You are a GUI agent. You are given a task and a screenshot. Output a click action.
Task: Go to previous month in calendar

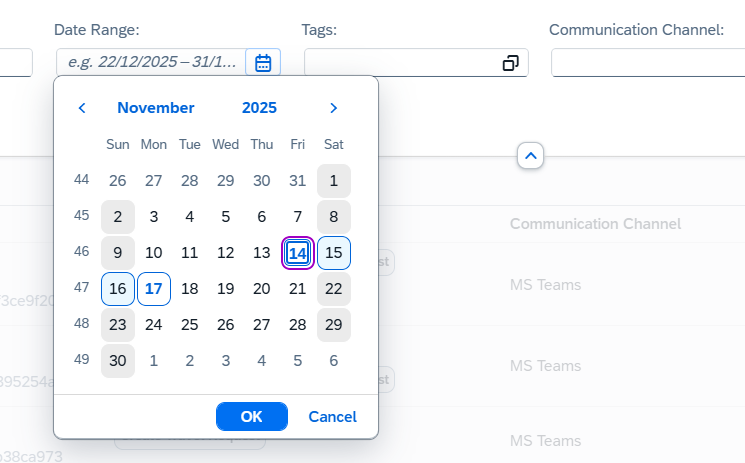click(x=82, y=108)
